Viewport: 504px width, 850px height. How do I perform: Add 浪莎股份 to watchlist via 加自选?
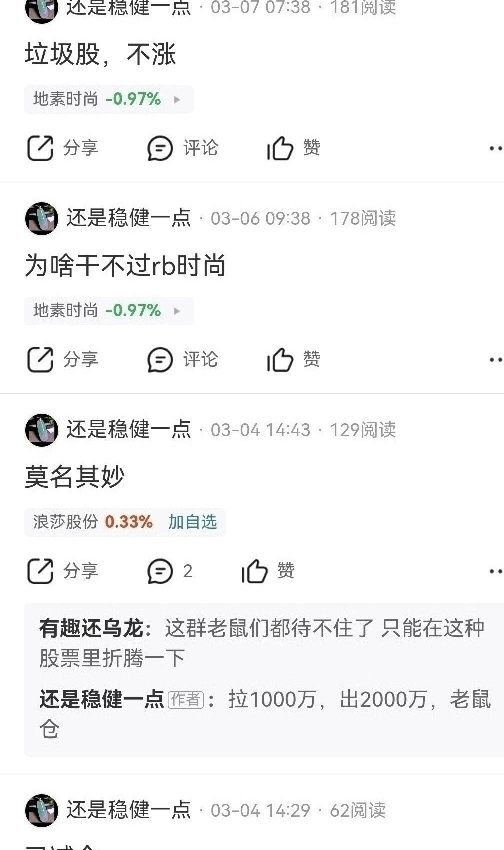tap(193, 522)
